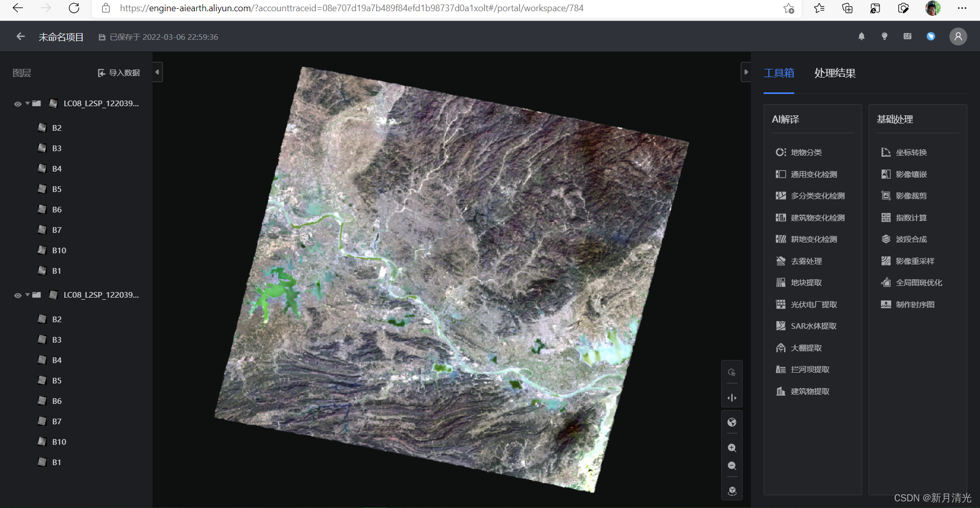Open the 指数计算 index calculation tool
The height and width of the screenshot is (508, 980).
pyautogui.click(x=904, y=217)
